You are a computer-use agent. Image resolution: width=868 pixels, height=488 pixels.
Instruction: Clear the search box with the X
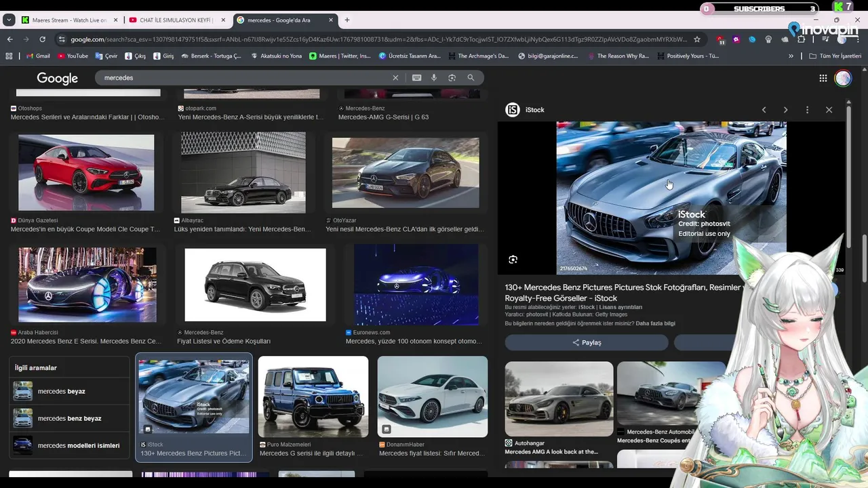point(395,78)
